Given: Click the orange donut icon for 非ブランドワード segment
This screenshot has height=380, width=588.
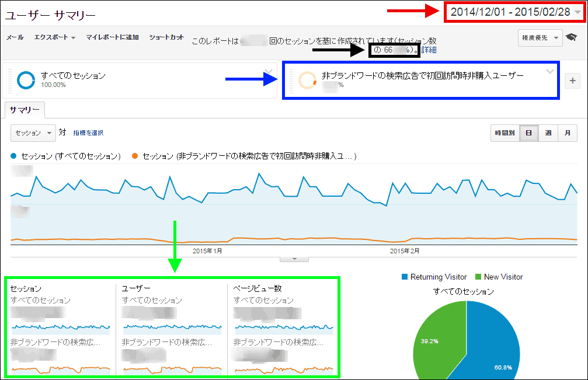Looking at the screenshot, I should point(307,81).
